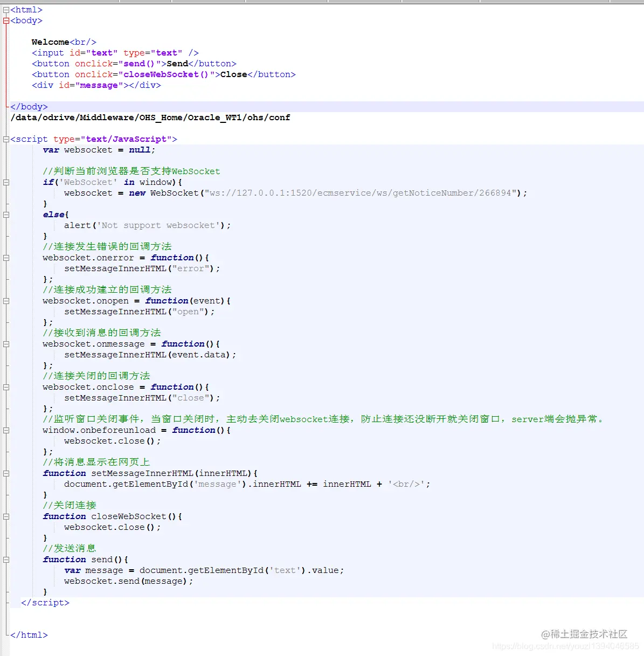
Task: Click the setMessageInnerHTML("open") call
Action: 140,312
